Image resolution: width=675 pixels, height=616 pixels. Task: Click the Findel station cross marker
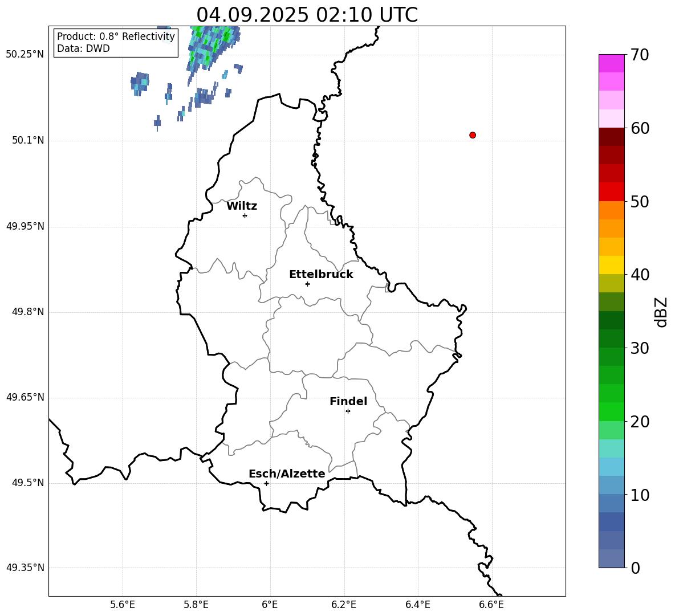348,411
